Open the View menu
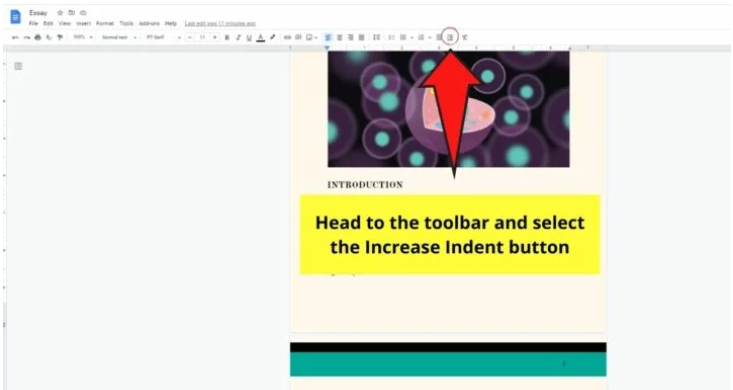Viewport: 733px width, 390px height. click(x=65, y=23)
